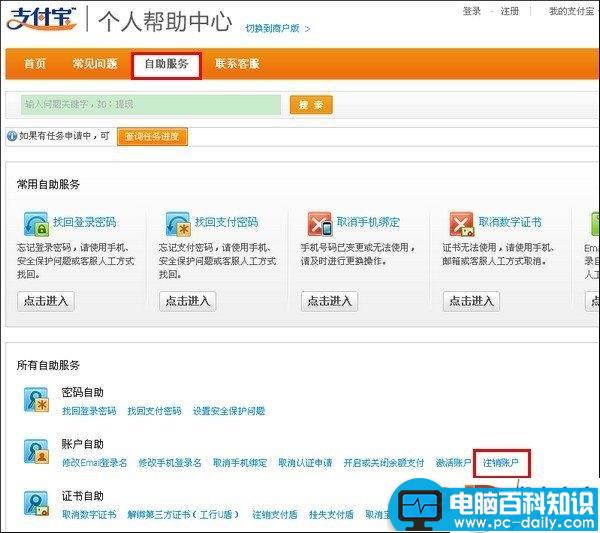Click the 登录 link at top

point(471,11)
